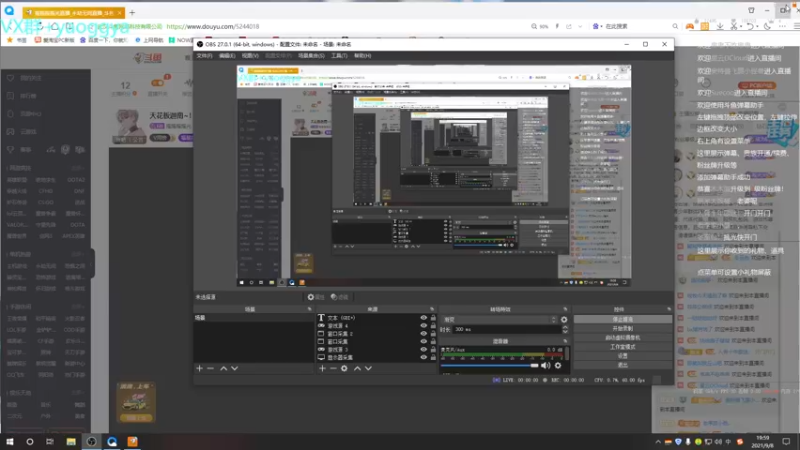Add a new scene with plus icon
The height and width of the screenshot is (450, 800).
(x=199, y=368)
